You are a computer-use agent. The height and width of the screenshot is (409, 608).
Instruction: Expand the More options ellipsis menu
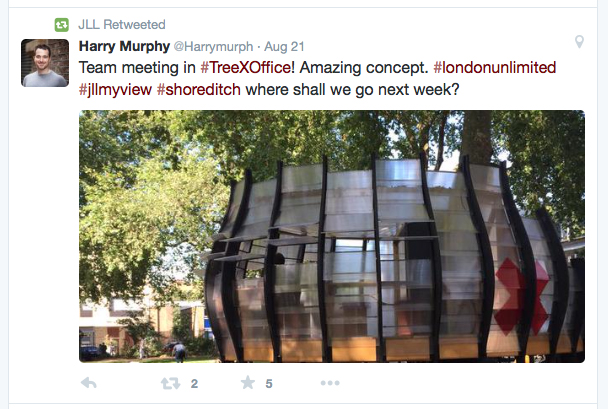pyautogui.click(x=330, y=383)
